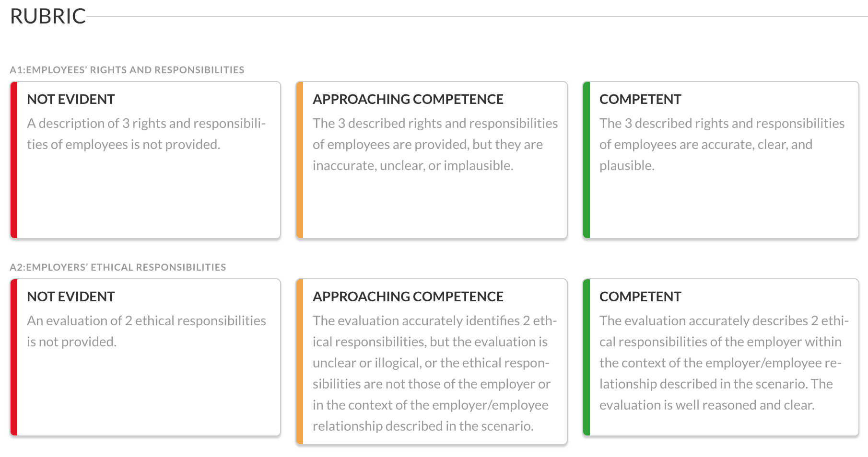Click red bar on A2 Not Evident card
The height and width of the screenshot is (457, 868).
coord(14,357)
